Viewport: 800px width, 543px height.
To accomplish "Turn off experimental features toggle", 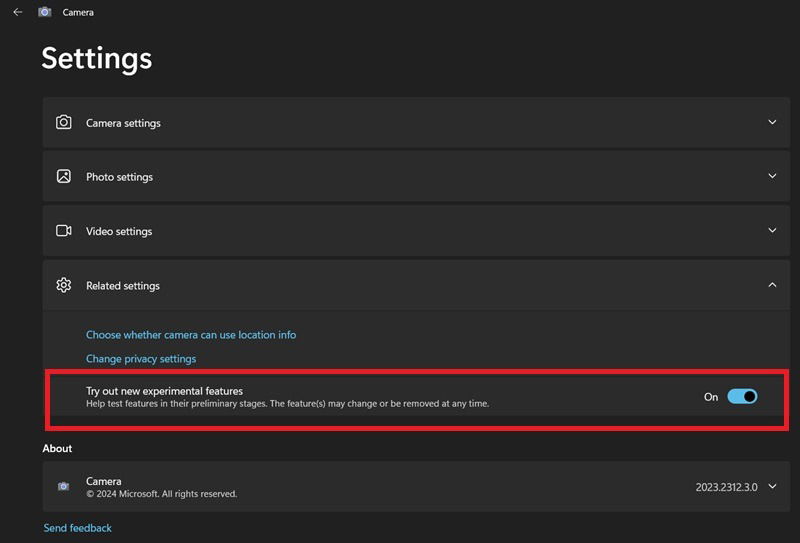I will coord(742,396).
